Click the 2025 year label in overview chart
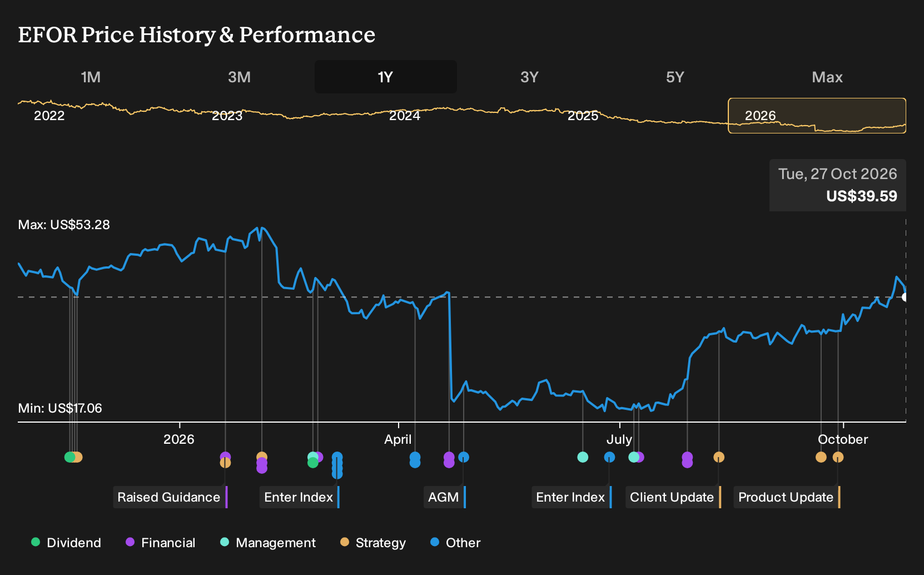Image resolution: width=924 pixels, height=575 pixels. 583,116
